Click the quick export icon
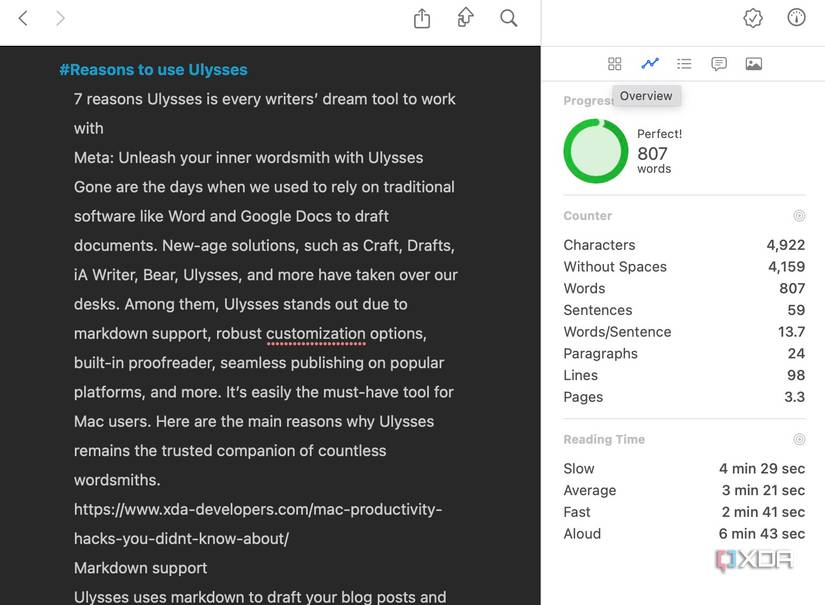This screenshot has height=605, width=825. (465, 17)
